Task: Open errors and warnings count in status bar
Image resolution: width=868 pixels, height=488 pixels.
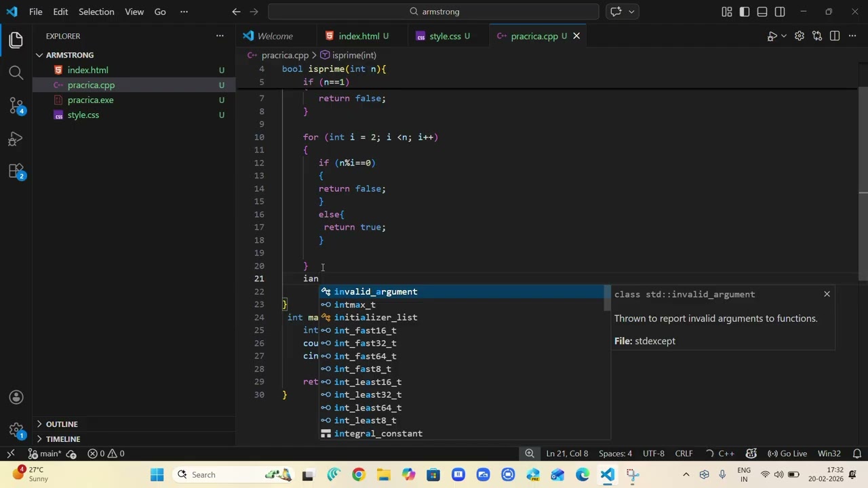Action: pos(106,453)
